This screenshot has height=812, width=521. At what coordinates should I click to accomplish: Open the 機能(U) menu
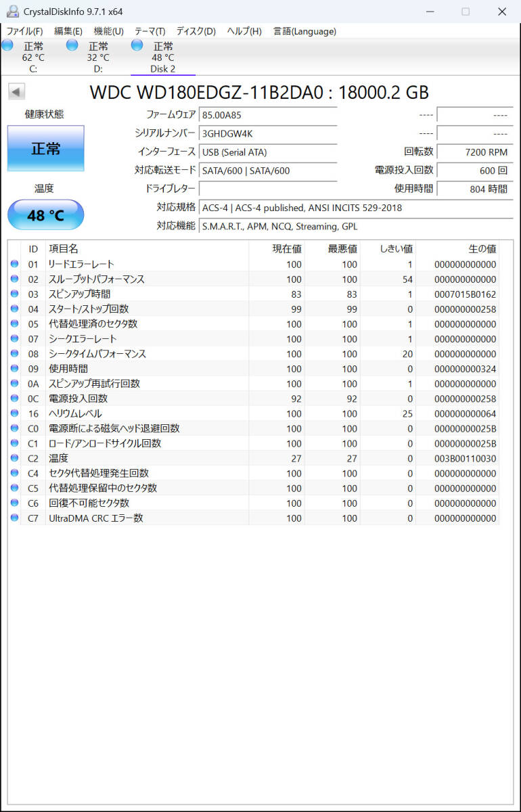[108, 31]
